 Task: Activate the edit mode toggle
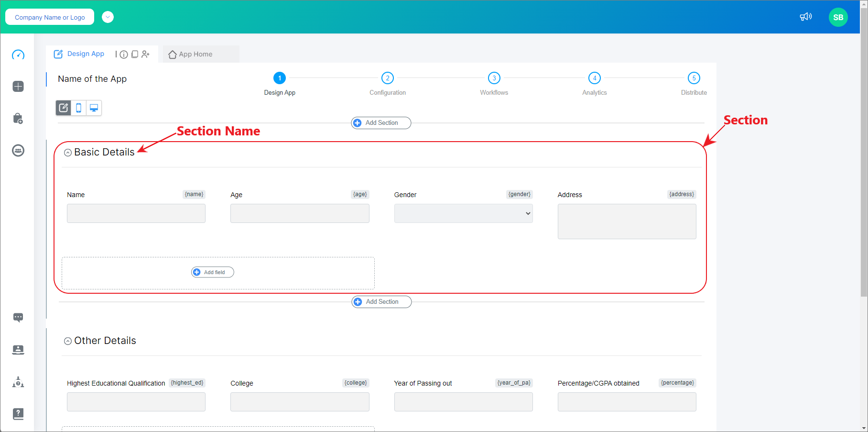tap(63, 108)
